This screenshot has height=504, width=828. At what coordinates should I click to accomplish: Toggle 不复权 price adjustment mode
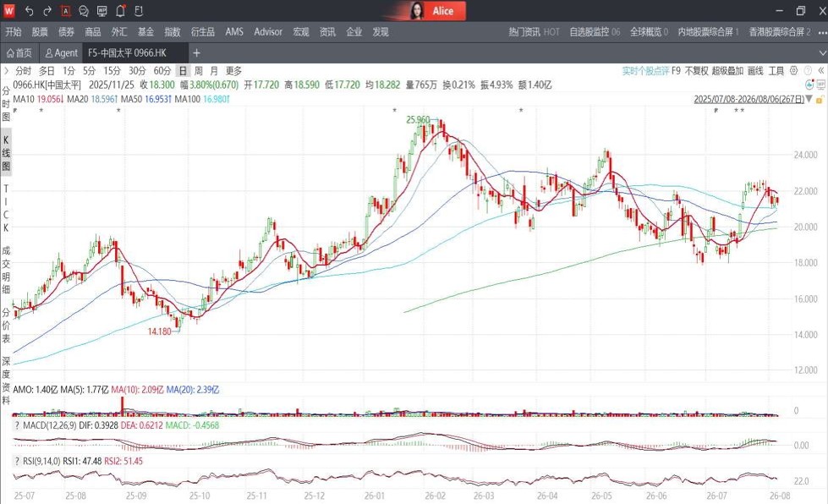696,71
